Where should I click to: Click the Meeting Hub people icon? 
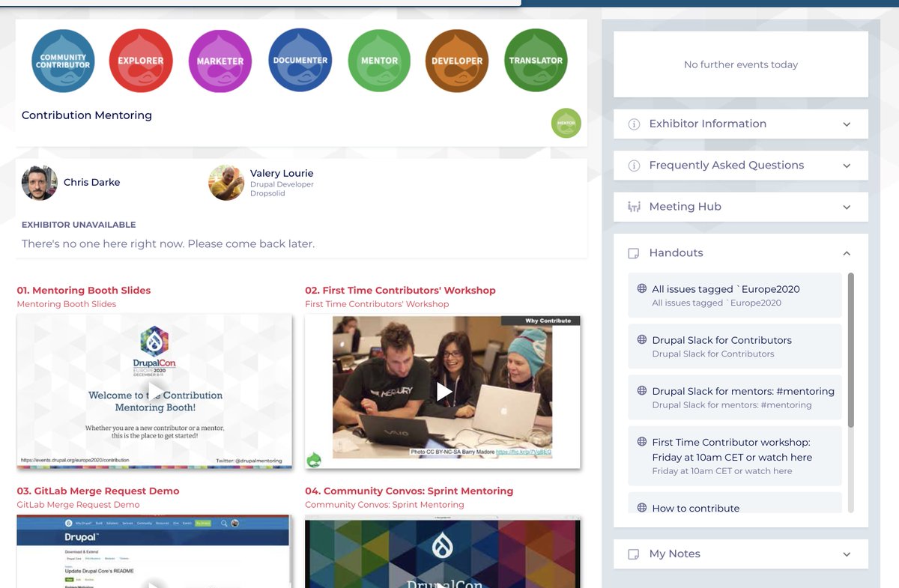[x=634, y=207]
